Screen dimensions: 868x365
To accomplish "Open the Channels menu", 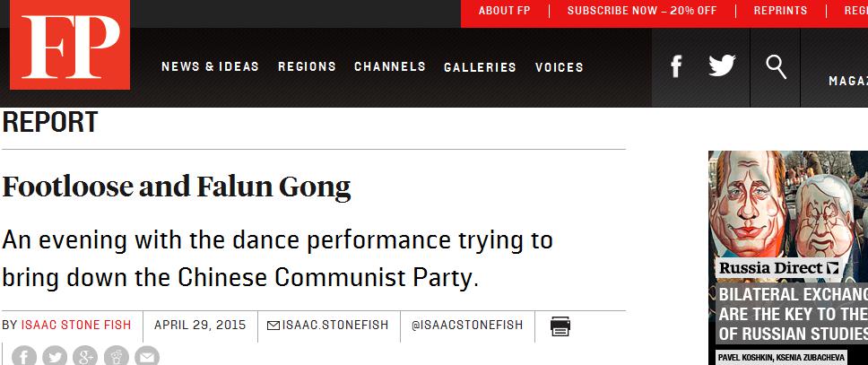I will (390, 67).
